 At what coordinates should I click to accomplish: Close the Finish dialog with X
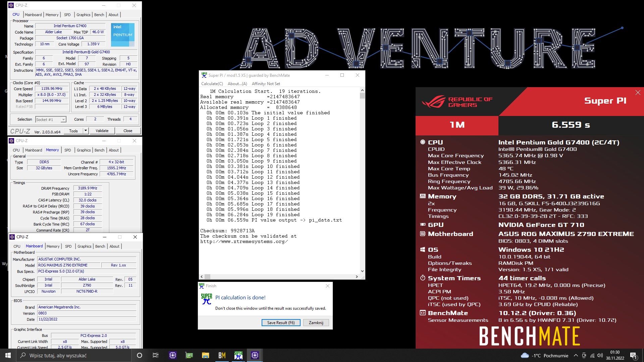click(328, 286)
